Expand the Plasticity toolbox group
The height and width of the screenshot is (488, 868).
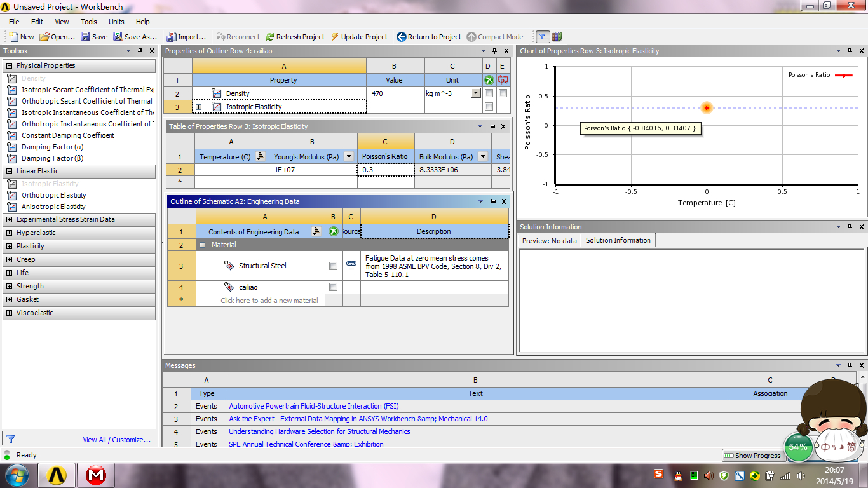coord(9,246)
